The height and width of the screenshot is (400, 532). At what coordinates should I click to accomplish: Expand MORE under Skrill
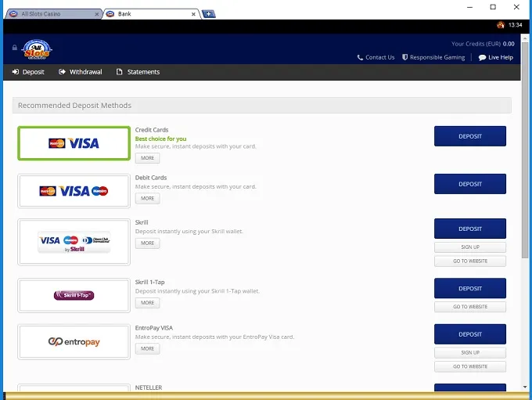coord(147,243)
